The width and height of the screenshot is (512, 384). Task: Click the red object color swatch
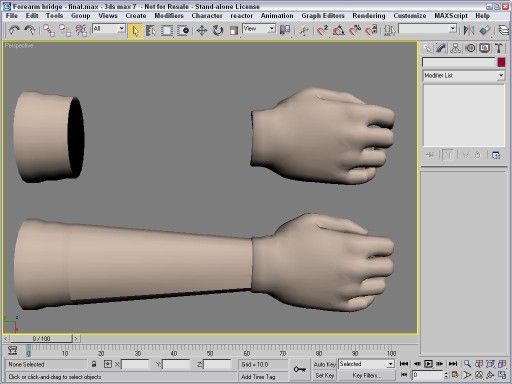coord(501,62)
